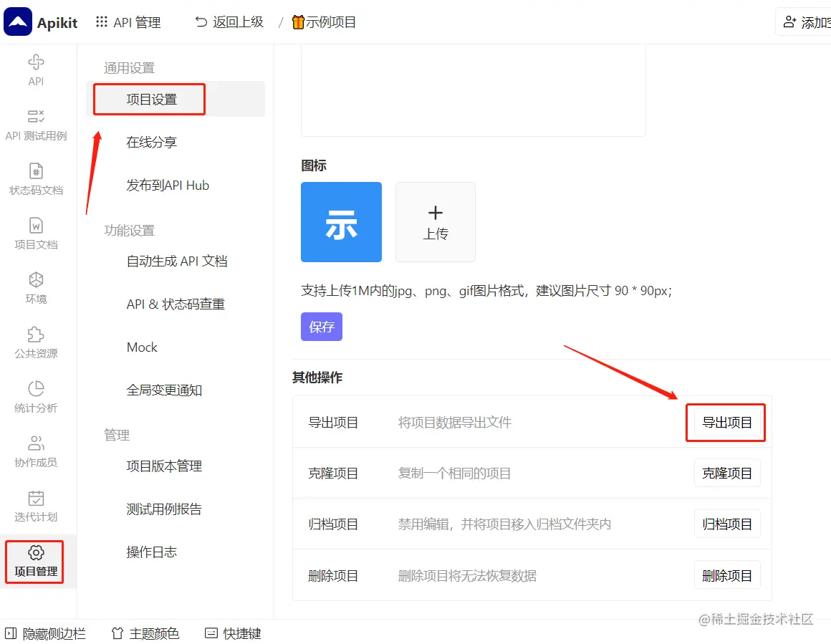Click the 导出项目 button

tap(727, 423)
